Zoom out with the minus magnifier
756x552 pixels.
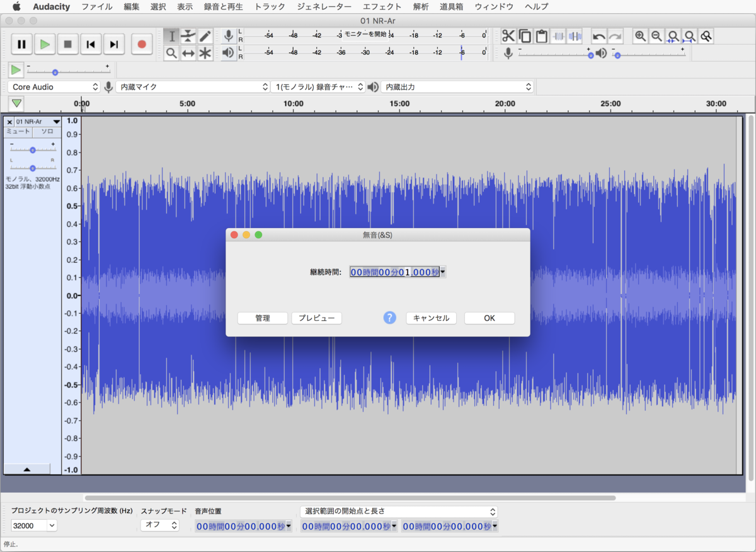pyautogui.click(x=657, y=37)
